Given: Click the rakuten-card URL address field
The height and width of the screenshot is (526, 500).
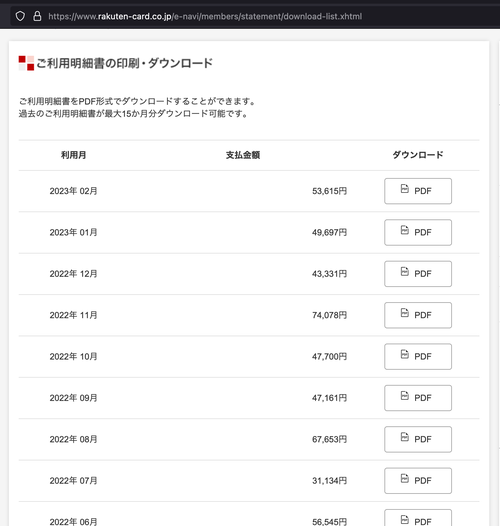Looking at the screenshot, I should click(205, 16).
